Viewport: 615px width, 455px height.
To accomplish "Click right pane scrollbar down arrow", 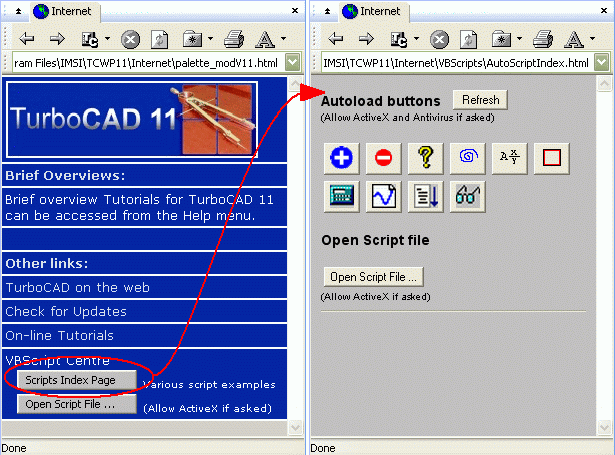I will (x=604, y=427).
